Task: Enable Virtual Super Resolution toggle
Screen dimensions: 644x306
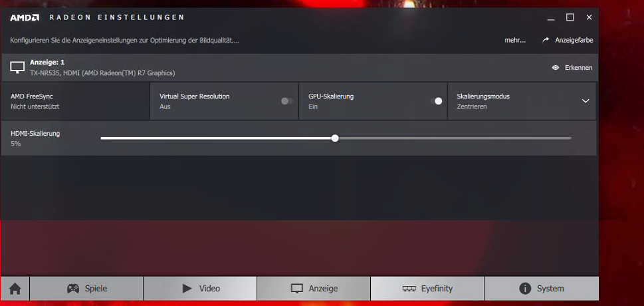Action: click(x=287, y=101)
